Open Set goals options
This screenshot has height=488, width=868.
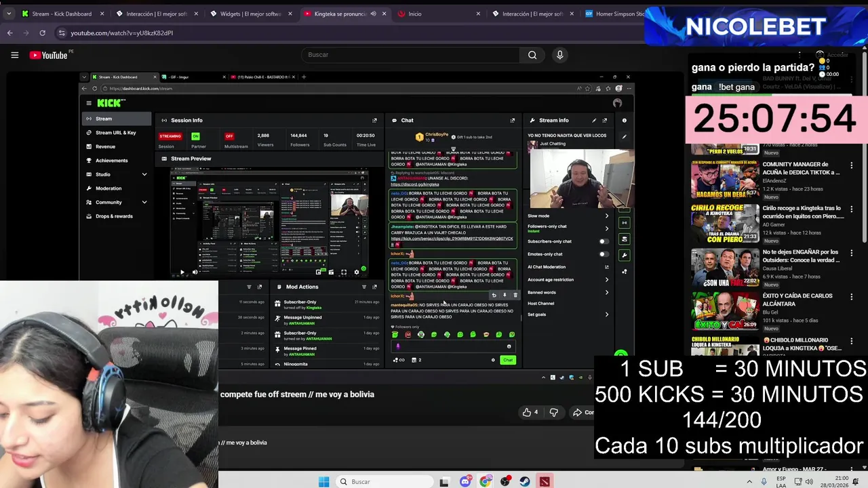pyautogui.click(x=568, y=314)
